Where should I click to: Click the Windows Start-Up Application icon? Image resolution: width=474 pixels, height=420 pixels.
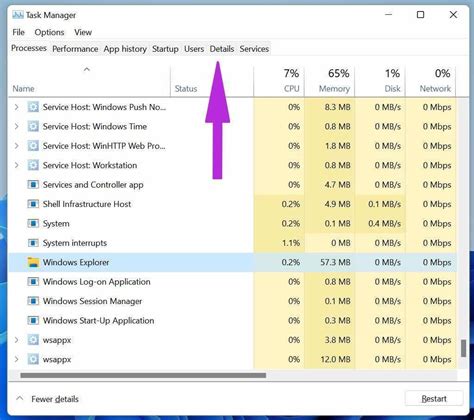click(x=33, y=320)
